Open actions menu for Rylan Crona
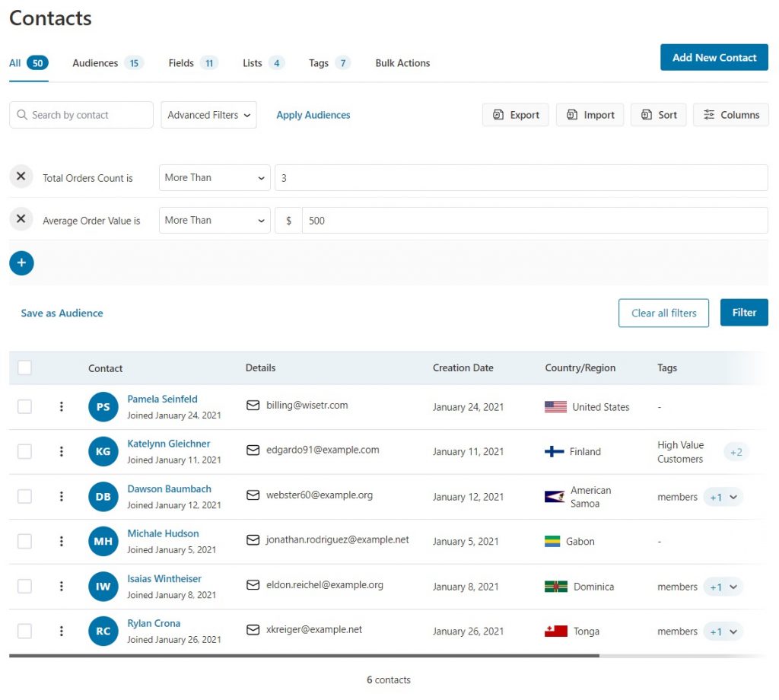The height and width of the screenshot is (700, 779). click(x=61, y=631)
